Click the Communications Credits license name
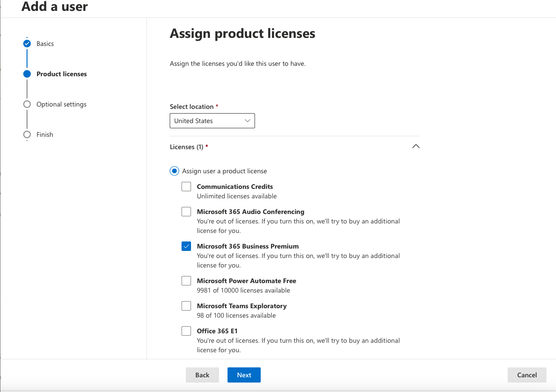556x392 pixels. coord(235,187)
